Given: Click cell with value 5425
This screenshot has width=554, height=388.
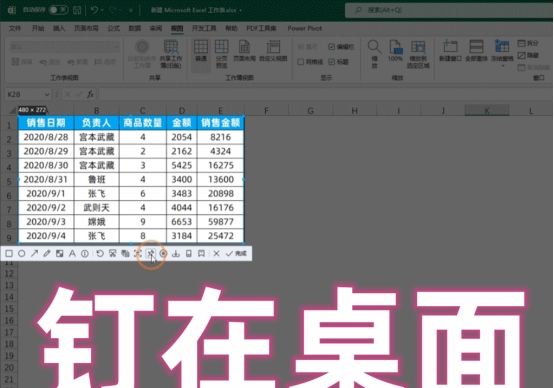Looking at the screenshot, I should [182, 165].
